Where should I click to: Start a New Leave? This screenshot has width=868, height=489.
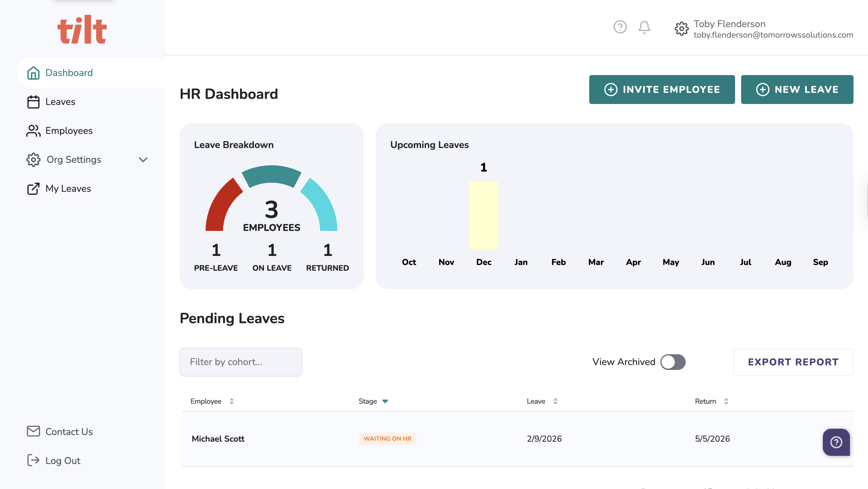[x=797, y=89]
